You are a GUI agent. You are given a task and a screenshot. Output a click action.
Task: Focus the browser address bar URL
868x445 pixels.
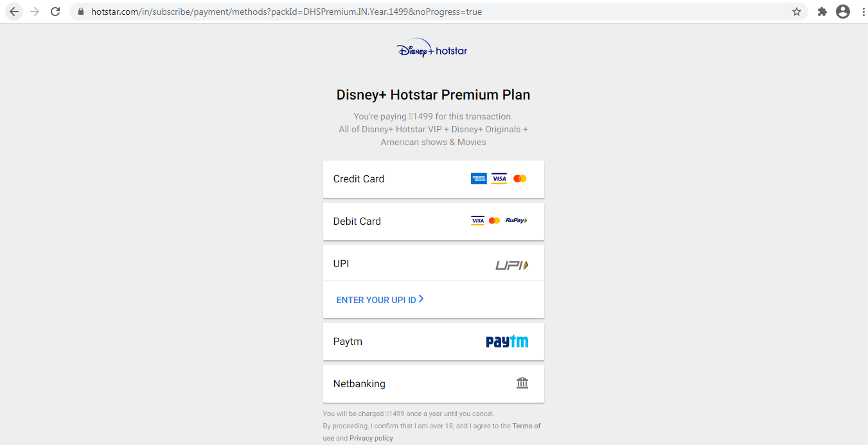[x=287, y=12]
